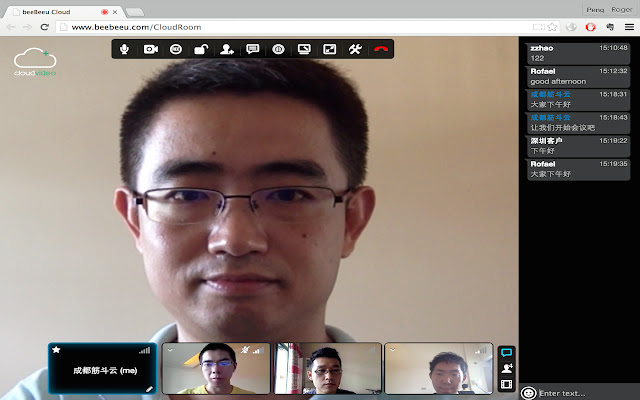Click the message sent at 15:19:22
640x400 pixels.
click(578, 146)
